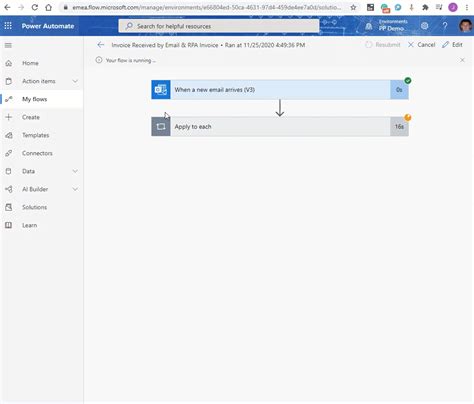Click the browser Home button

click(x=49, y=7)
